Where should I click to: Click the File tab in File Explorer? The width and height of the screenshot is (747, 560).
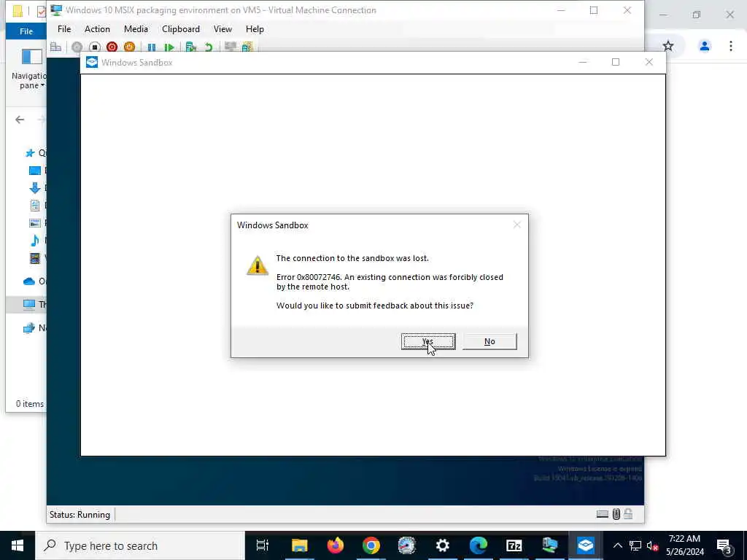[26, 31]
